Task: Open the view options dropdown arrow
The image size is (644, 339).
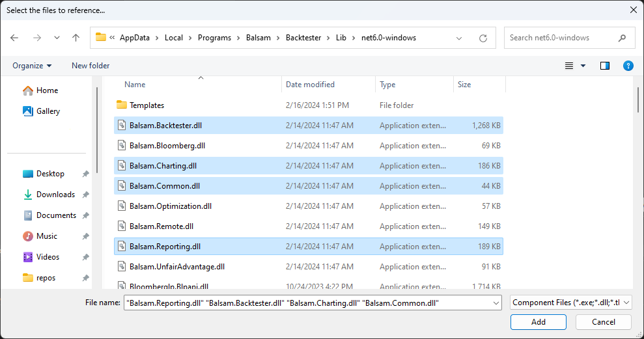Action: click(x=583, y=66)
